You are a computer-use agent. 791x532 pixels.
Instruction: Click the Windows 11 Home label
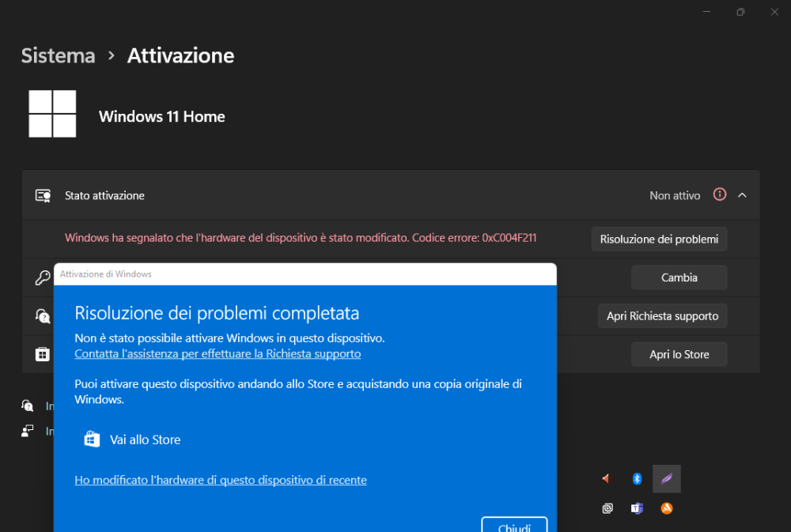(x=162, y=116)
